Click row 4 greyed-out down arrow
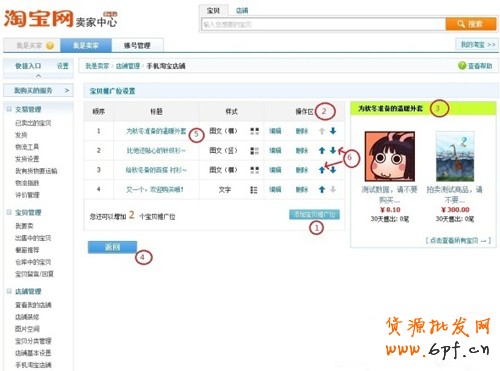This screenshot has height=371, width=500. click(x=333, y=190)
